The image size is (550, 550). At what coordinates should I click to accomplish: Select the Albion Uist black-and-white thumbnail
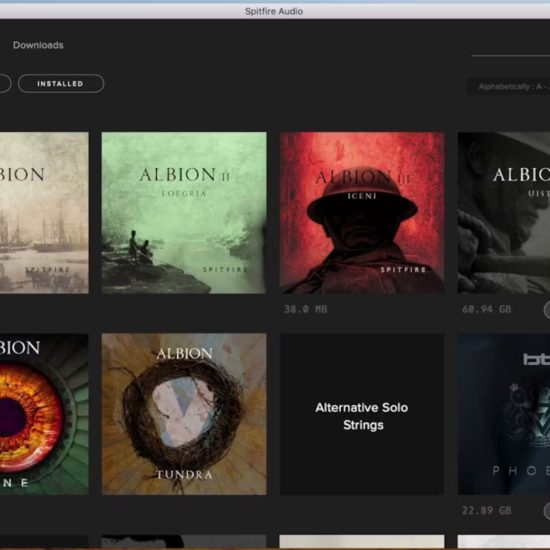click(x=504, y=213)
